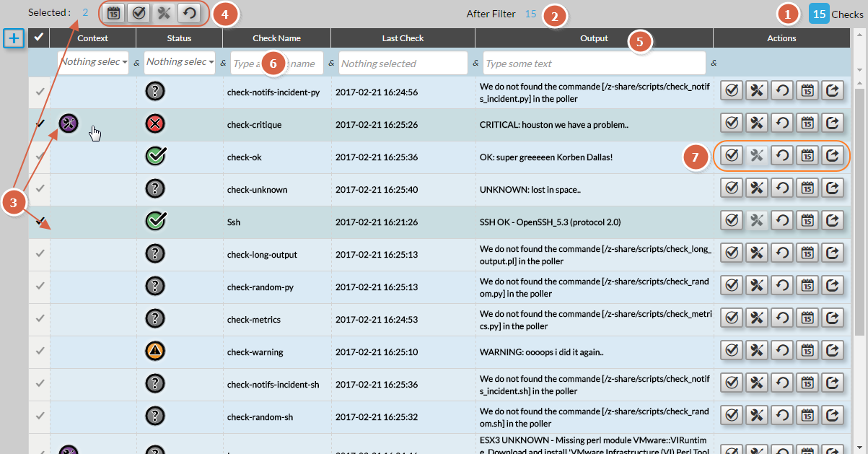Focus the Output filter text field

coord(594,64)
